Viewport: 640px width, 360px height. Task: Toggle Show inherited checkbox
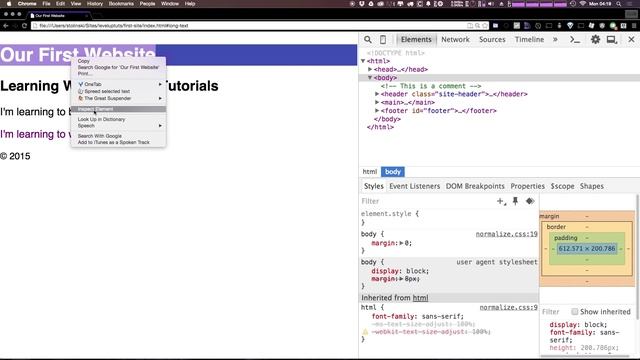coord(574,311)
